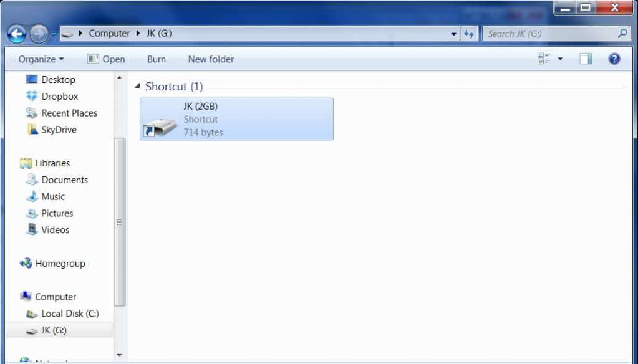Click the navigation pane scrollbar thumb
The image size is (638, 364).
(x=119, y=222)
